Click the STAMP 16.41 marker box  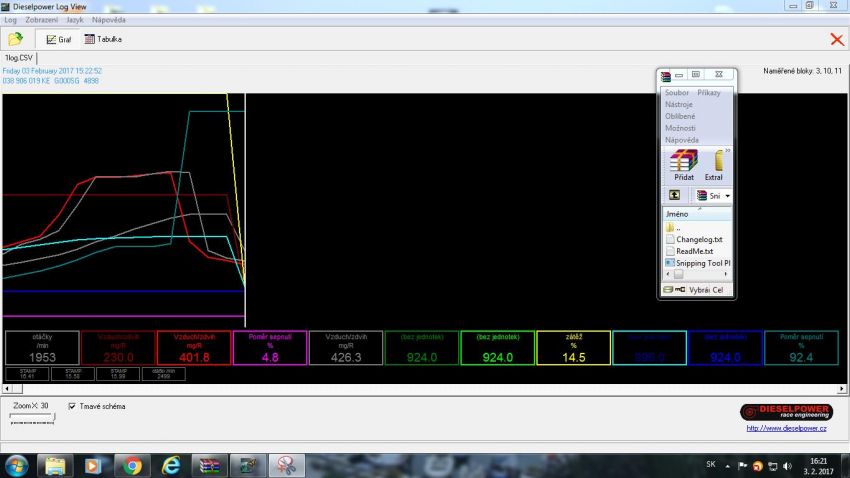[27, 374]
